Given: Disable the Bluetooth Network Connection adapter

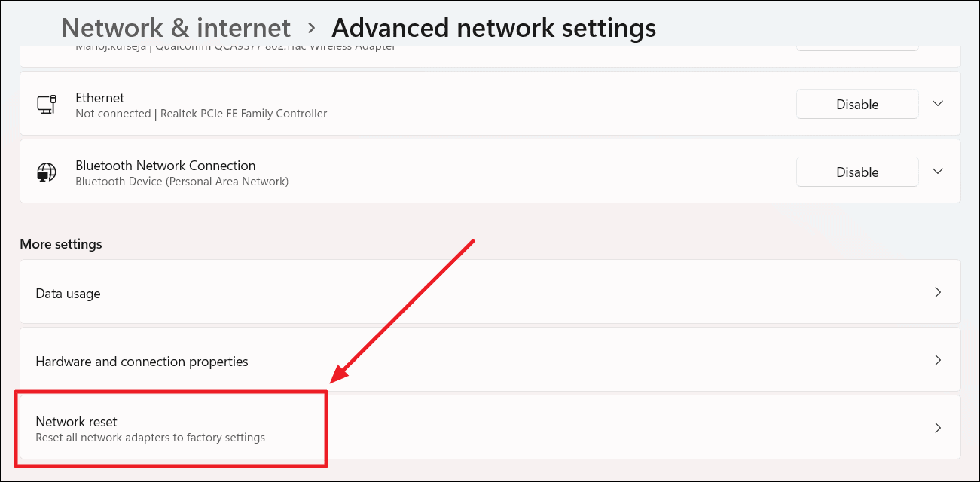Looking at the screenshot, I should [x=857, y=171].
